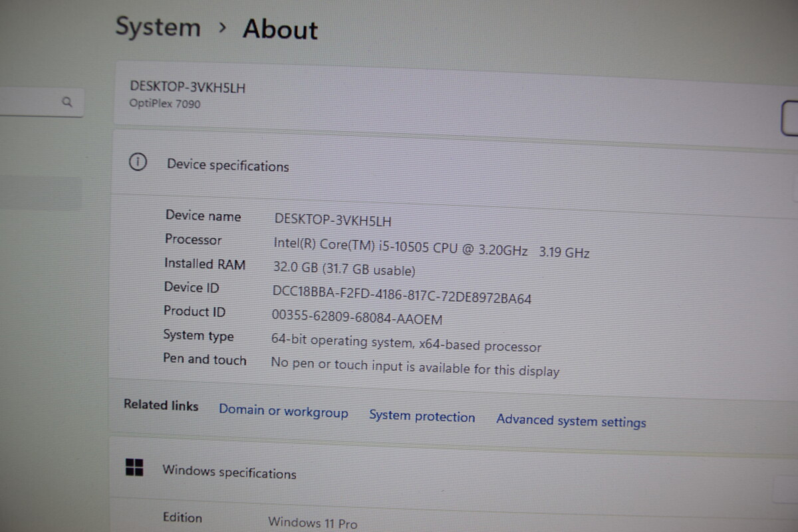
Task: Click the Related links label
Action: (161, 405)
